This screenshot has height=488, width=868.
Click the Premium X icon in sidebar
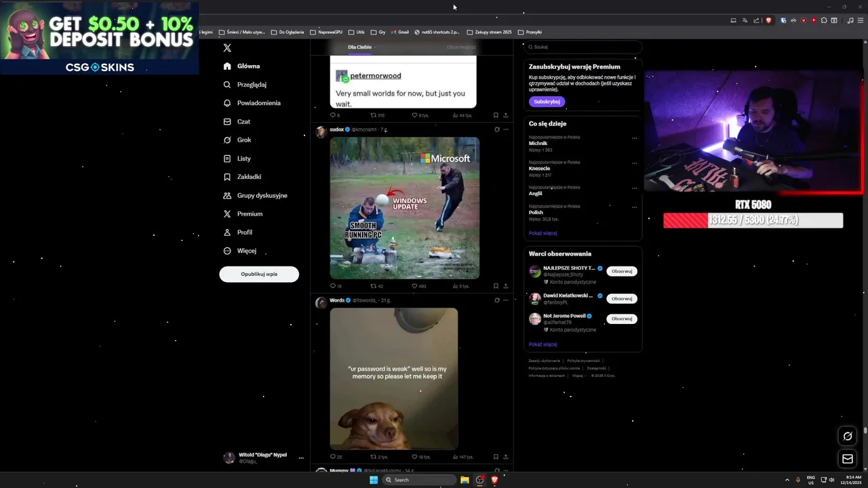227,213
